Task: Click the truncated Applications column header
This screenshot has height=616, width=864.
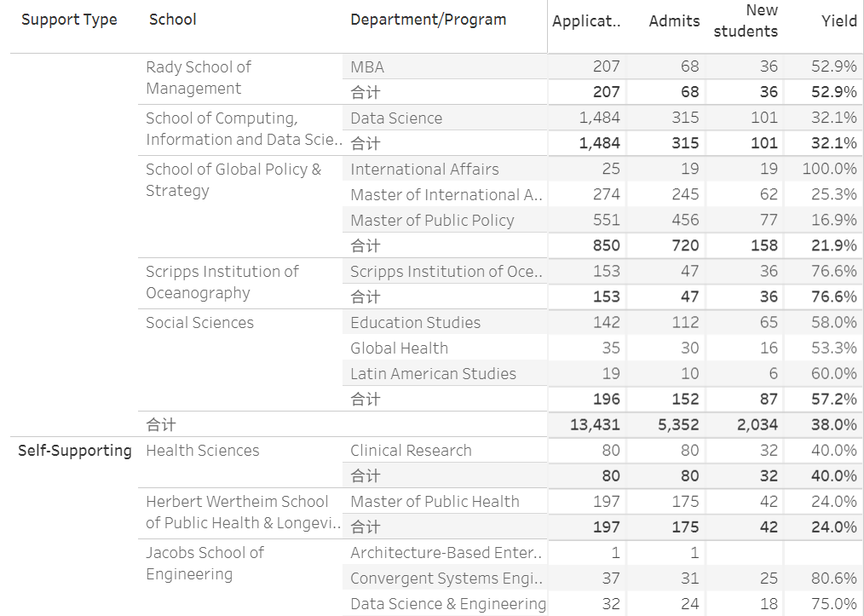Action: [x=586, y=21]
